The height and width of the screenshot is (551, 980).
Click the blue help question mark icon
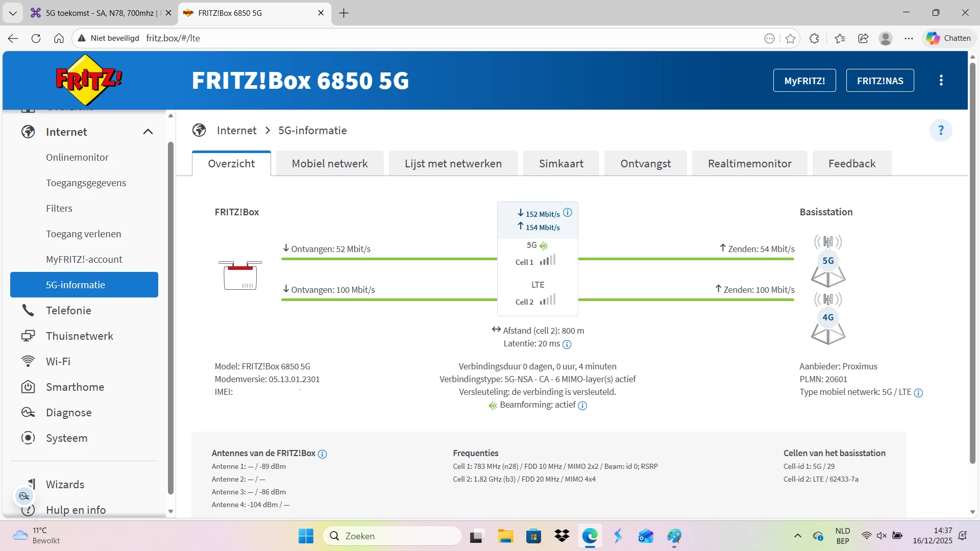coord(941,131)
